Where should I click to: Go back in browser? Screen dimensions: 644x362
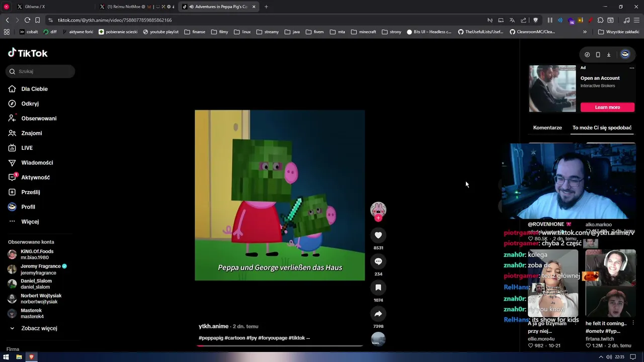[7, 20]
